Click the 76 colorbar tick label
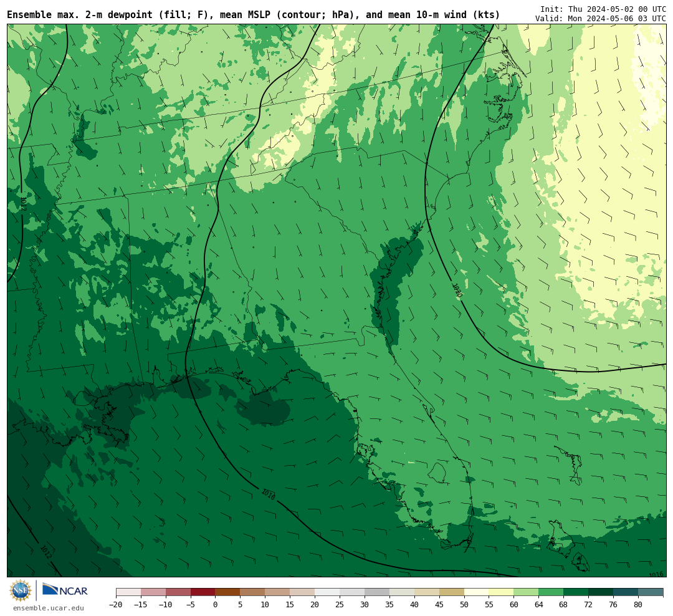The width and height of the screenshot is (673, 616). coord(614,605)
